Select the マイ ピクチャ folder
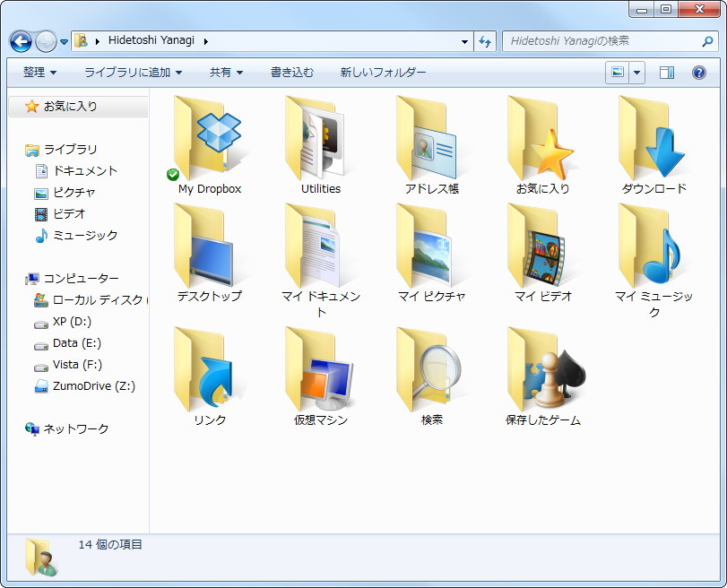Image resolution: width=727 pixels, height=588 pixels. tap(431, 255)
